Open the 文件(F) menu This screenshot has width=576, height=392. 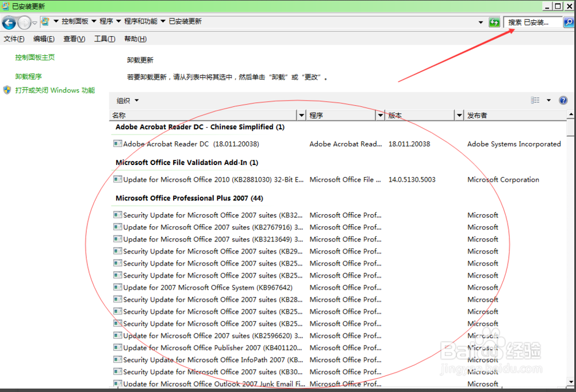pos(14,39)
